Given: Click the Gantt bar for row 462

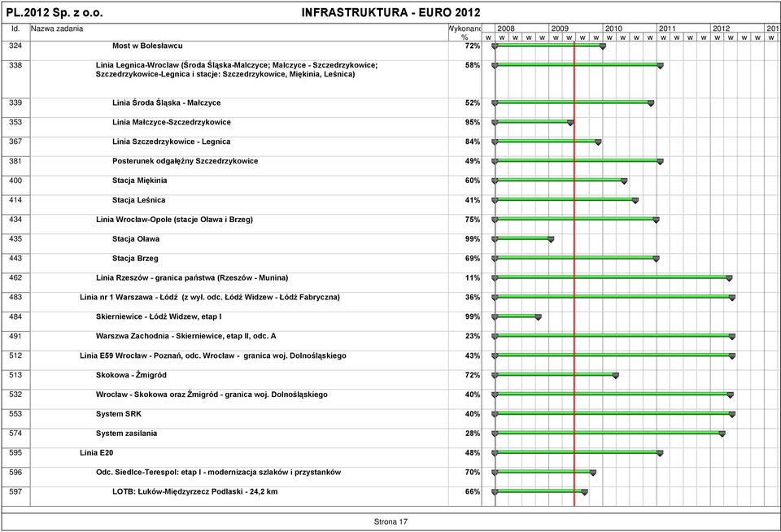Looking at the screenshot, I should [x=612, y=277].
